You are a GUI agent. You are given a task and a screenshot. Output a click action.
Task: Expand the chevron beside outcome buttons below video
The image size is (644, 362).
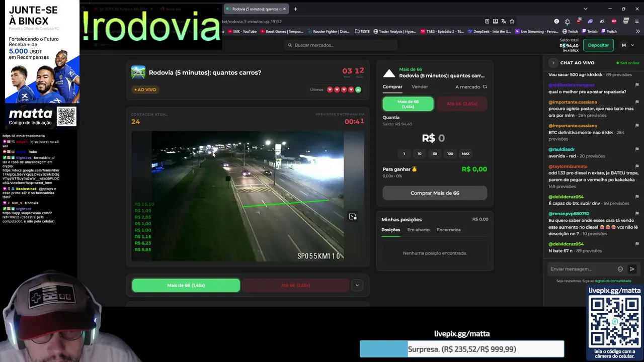point(357,285)
